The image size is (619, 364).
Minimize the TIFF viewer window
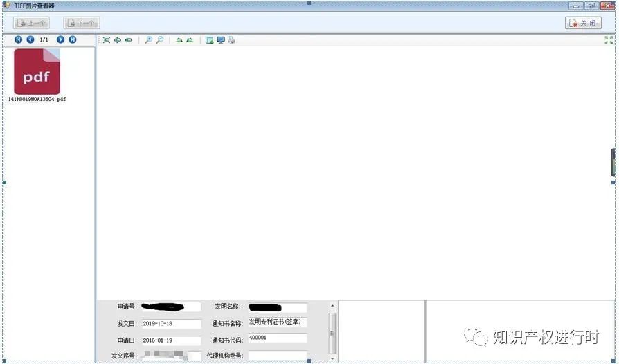(576, 6)
